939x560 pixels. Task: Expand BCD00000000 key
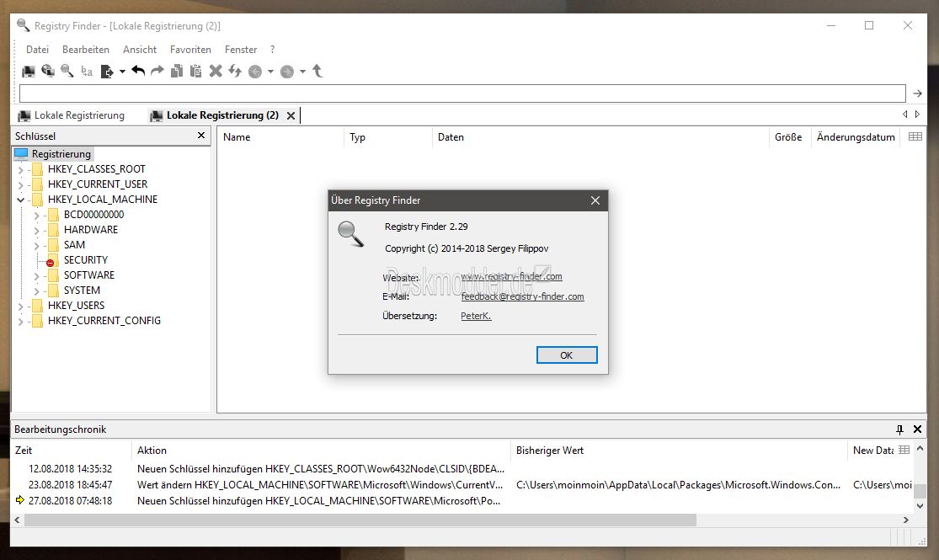[36, 215]
